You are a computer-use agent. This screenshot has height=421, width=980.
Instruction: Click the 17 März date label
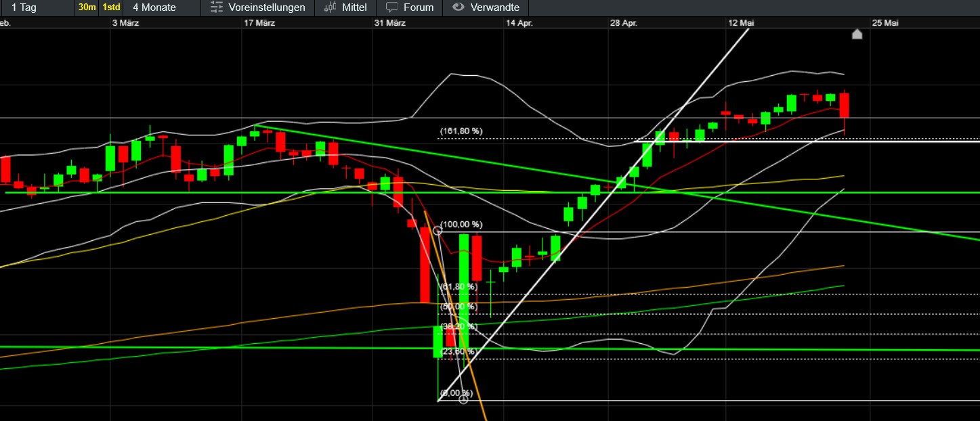[259, 23]
